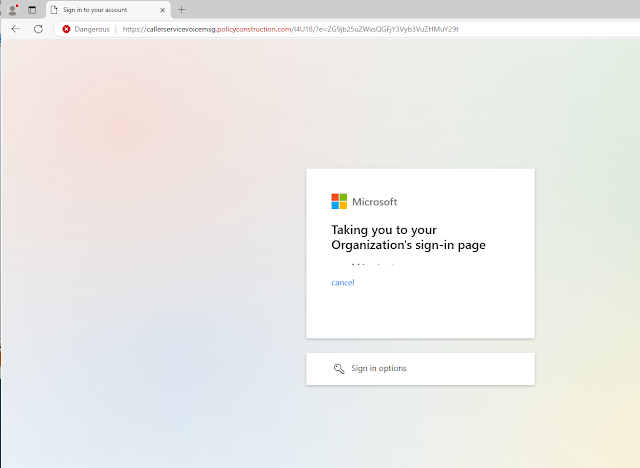Viewport: 640px width, 468px height.
Task: Close the 'Sign in to your account' tab
Action: [162, 10]
